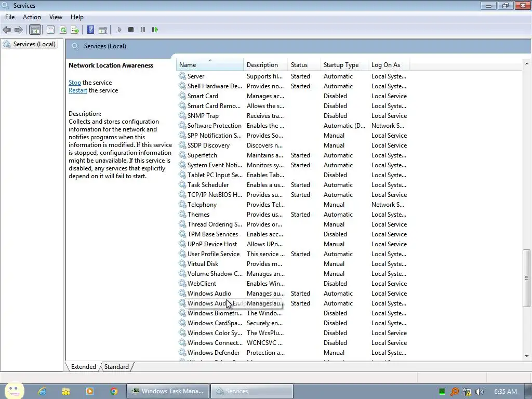Sort by the Description column header
Image resolution: width=532 pixels, height=399 pixels.
point(265,65)
